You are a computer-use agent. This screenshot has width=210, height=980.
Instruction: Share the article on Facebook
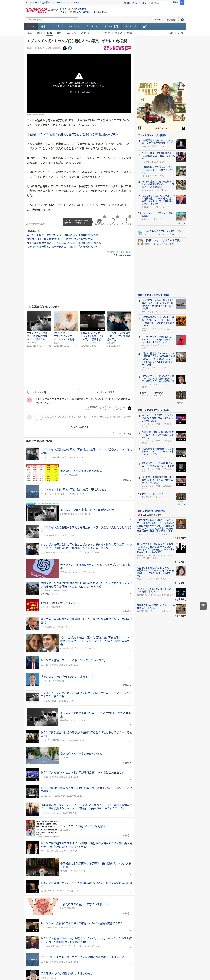click(x=70, y=48)
